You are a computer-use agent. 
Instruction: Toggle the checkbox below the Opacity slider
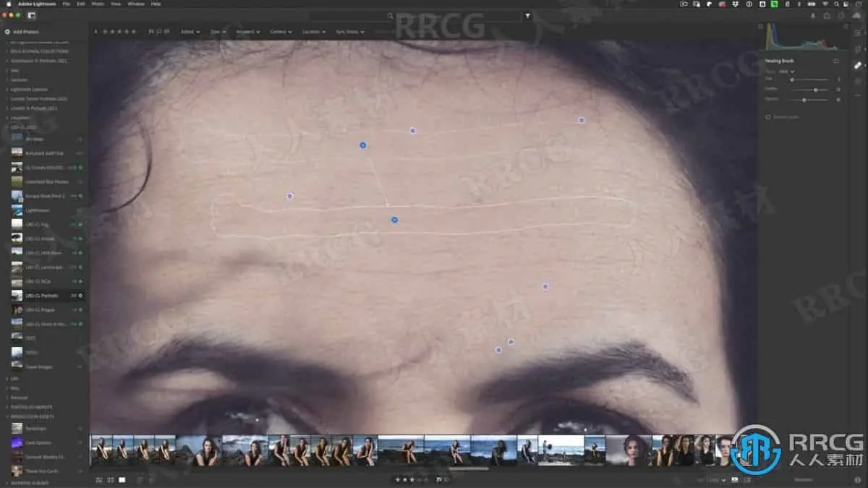coord(769,116)
